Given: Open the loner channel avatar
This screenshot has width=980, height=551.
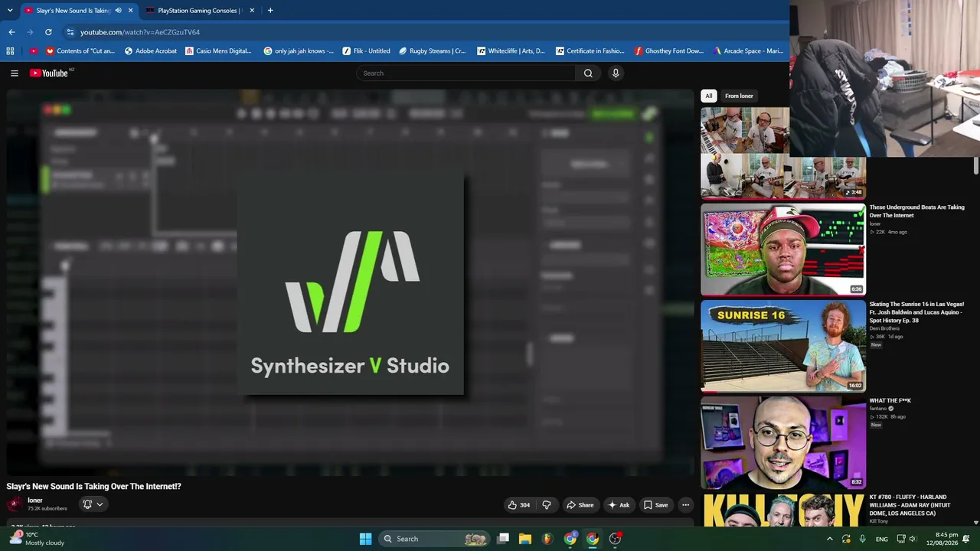Looking at the screenshot, I should tap(15, 504).
